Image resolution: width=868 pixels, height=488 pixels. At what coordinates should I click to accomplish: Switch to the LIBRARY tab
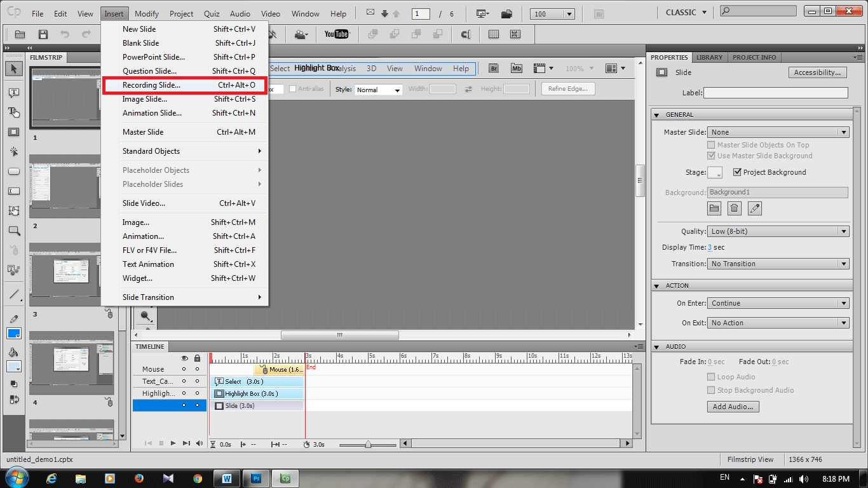pos(709,57)
